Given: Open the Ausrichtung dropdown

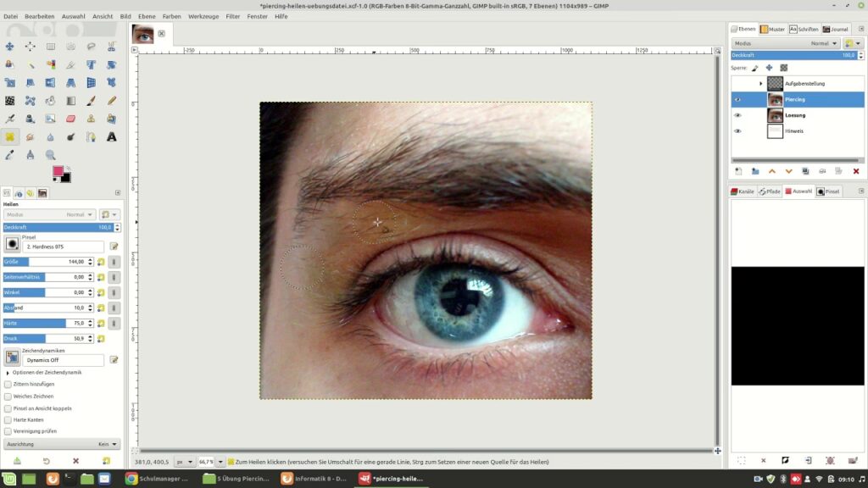Looking at the screenshot, I should tap(61, 444).
